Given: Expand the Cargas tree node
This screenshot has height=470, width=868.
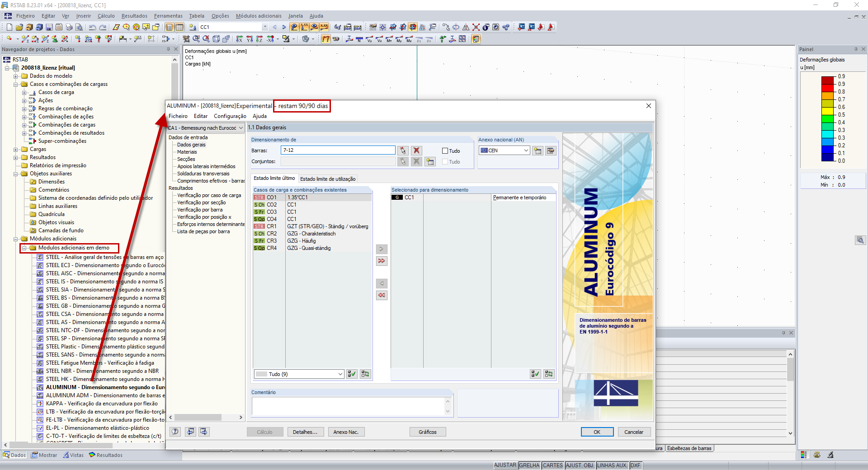Looking at the screenshot, I should 16,150.
